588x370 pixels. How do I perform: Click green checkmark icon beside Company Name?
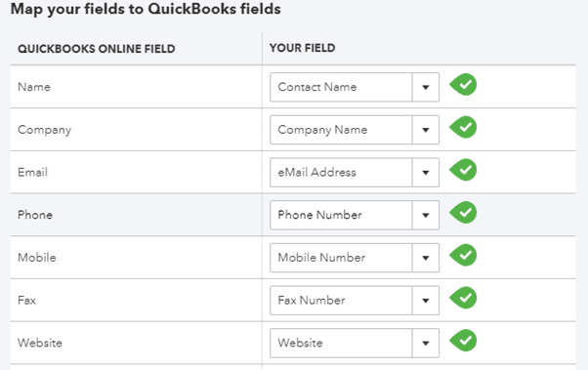pos(463,128)
